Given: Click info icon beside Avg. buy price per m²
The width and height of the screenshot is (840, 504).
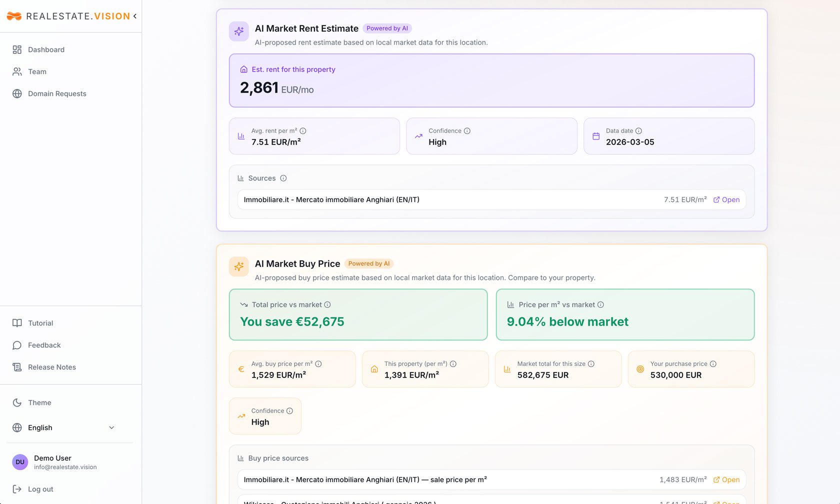Looking at the screenshot, I should click(x=318, y=364).
